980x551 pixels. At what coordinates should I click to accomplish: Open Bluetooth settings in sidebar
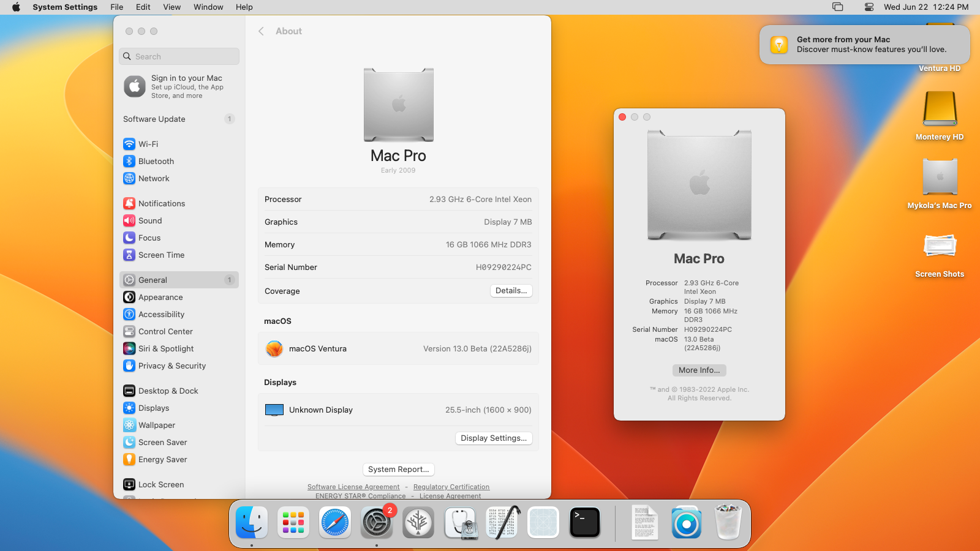tap(179, 161)
